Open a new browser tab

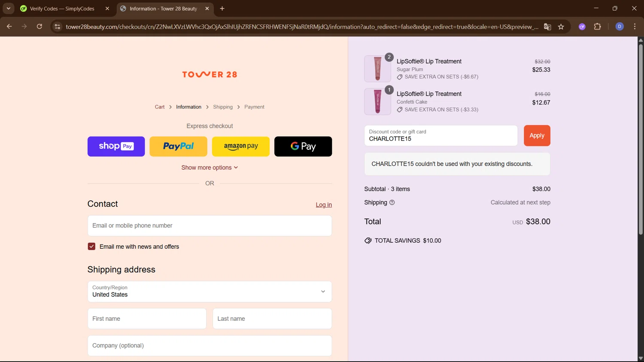(222, 9)
